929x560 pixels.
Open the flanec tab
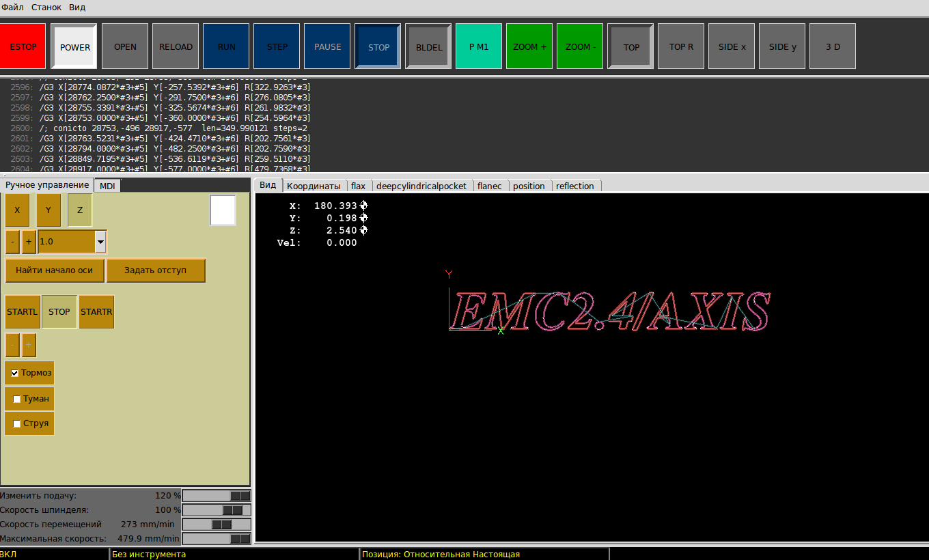490,186
